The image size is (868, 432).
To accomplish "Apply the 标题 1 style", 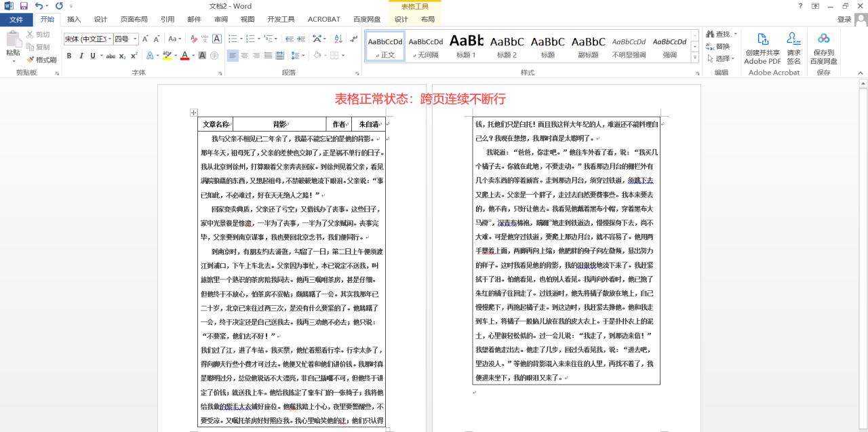I will pyautogui.click(x=466, y=45).
